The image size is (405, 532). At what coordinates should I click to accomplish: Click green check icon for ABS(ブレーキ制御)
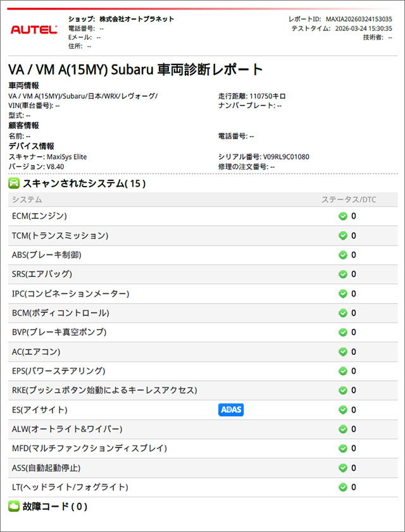tap(343, 255)
